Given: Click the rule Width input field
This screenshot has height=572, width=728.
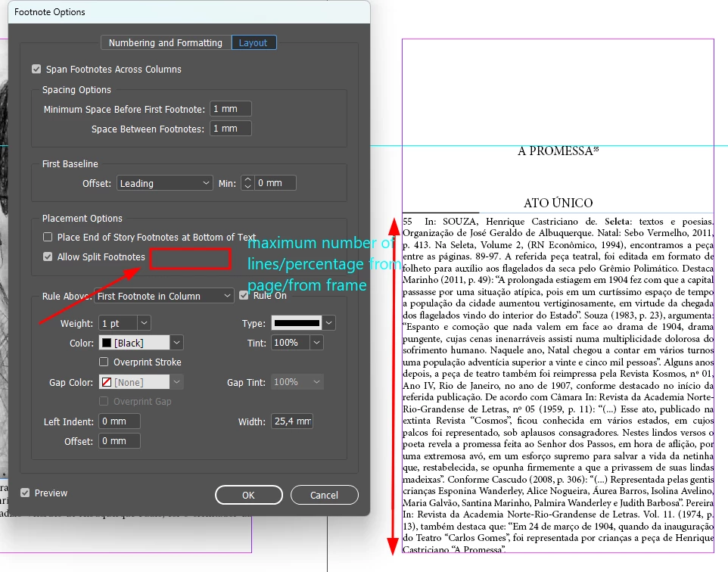Looking at the screenshot, I should [292, 421].
